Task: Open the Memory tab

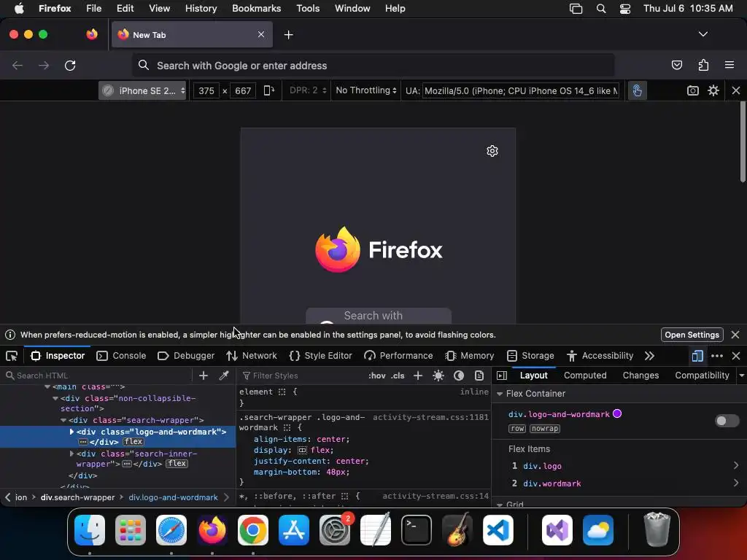Action: (x=469, y=356)
